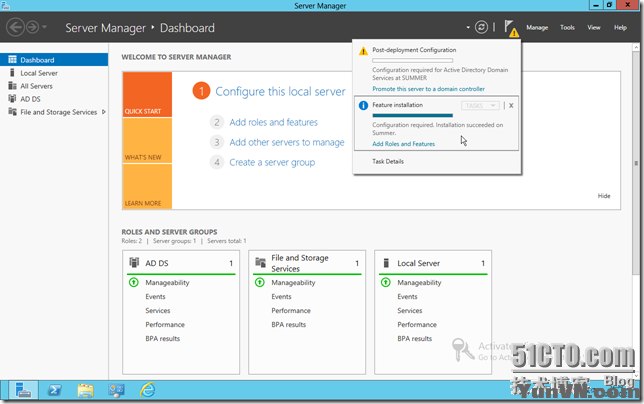Open the Local Server tile header
644x404 pixels.
[433, 263]
